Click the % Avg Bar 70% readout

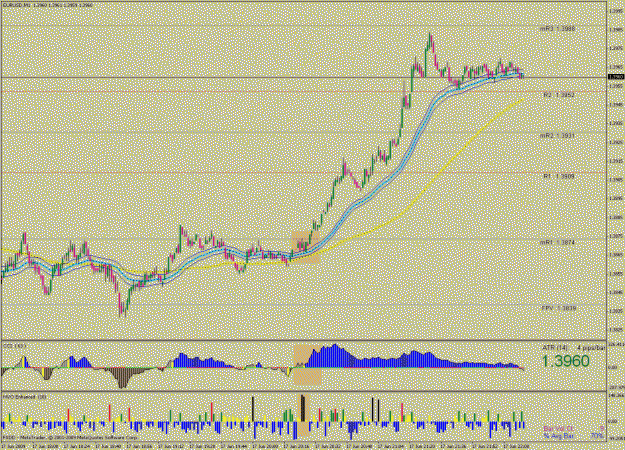[x=573, y=436]
